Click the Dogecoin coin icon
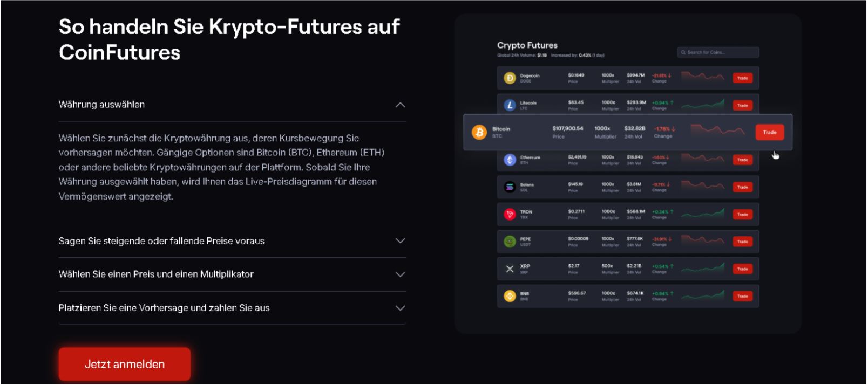The width and height of the screenshot is (868, 385). (510, 77)
